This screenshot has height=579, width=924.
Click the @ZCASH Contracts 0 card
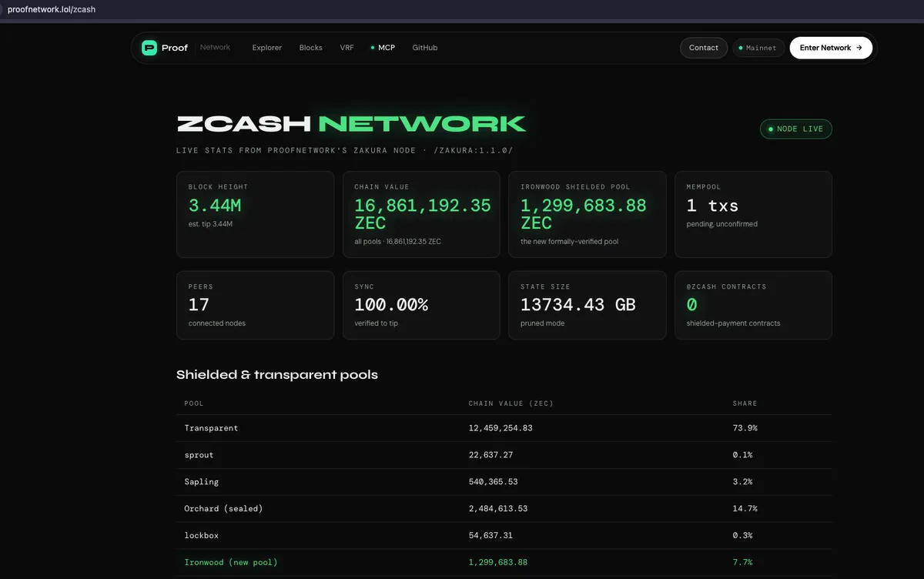(x=753, y=305)
